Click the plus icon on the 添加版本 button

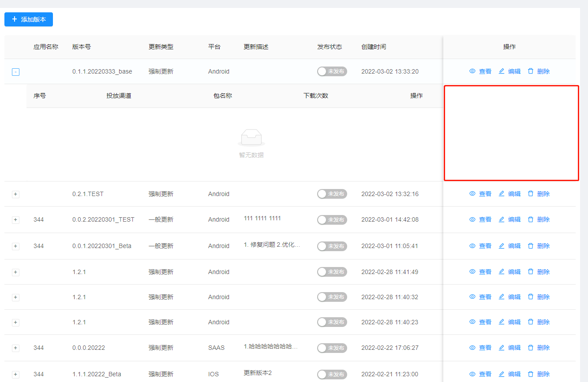pyautogui.click(x=13, y=19)
